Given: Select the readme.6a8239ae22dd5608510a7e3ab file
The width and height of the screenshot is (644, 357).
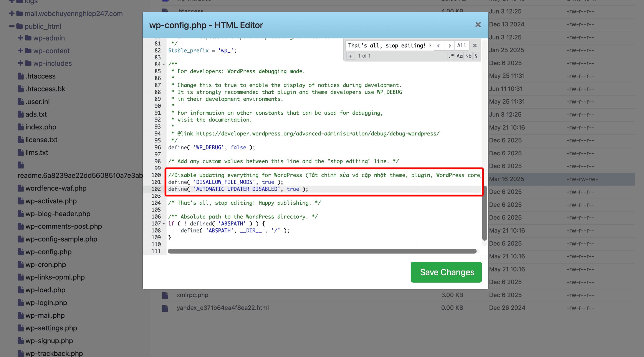Looking at the screenshot, I should pyautogui.click(x=80, y=175).
